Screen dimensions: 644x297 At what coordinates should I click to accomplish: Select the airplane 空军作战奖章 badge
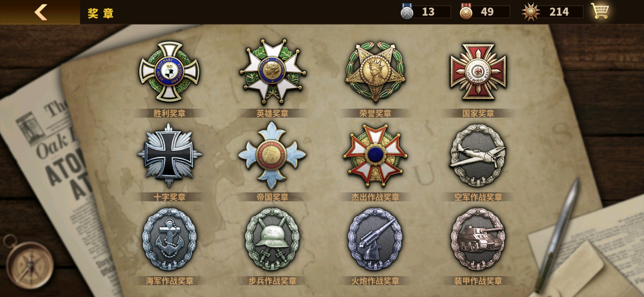click(478, 155)
